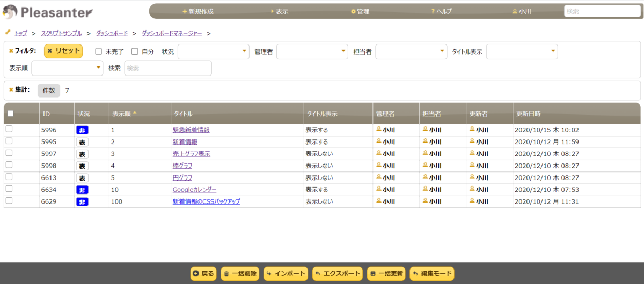644x284 pixels.
Task: Open the 売上グラフ表示 record
Action: 191,154
